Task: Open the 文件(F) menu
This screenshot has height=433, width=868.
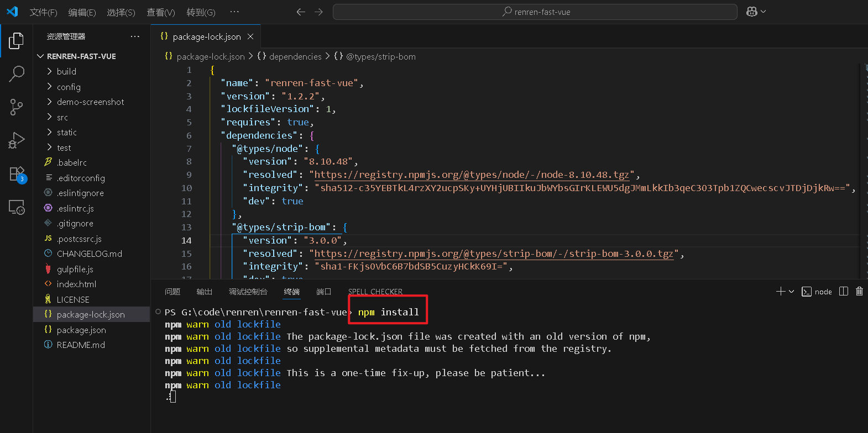Action: pos(43,12)
